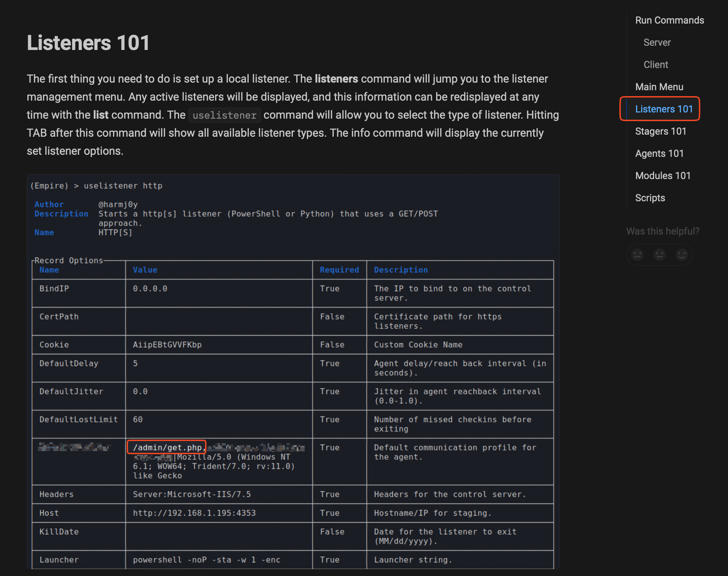
Task: Click the 'Headers for the control server.' description
Action: click(450, 494)
